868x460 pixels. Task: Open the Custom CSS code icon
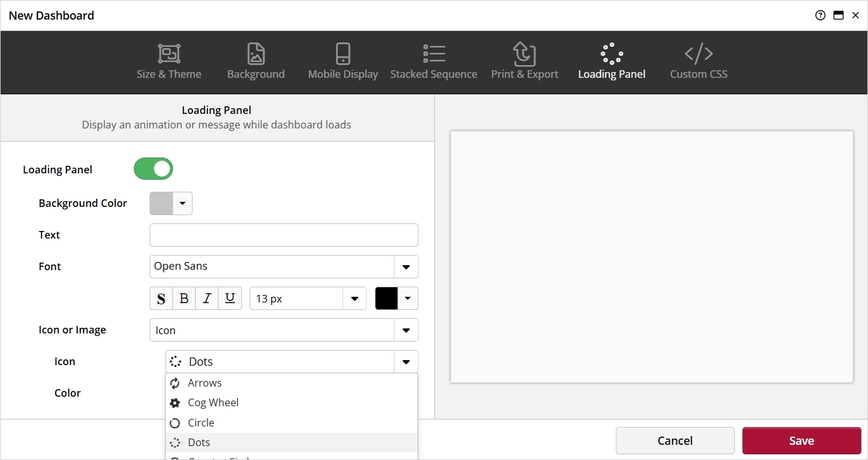(x=698, y=54)
